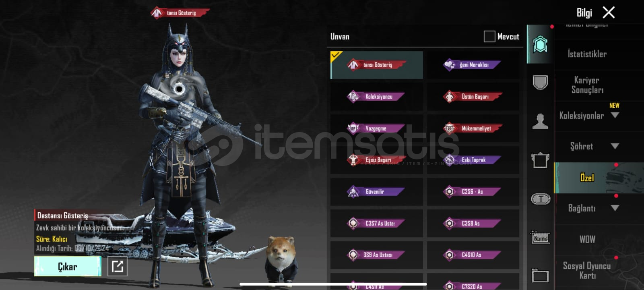Expand the Bağlantı dropdown arrow
The image size is (644, 290).
(615, 208)
